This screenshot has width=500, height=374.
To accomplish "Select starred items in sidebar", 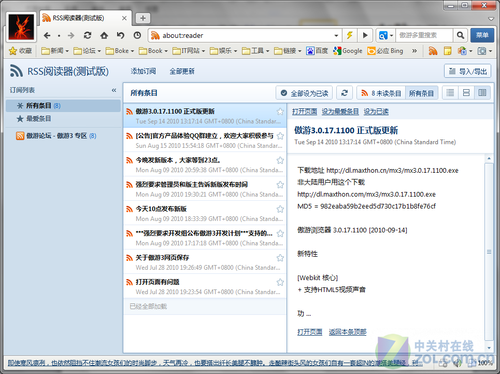I will (63, 119).
